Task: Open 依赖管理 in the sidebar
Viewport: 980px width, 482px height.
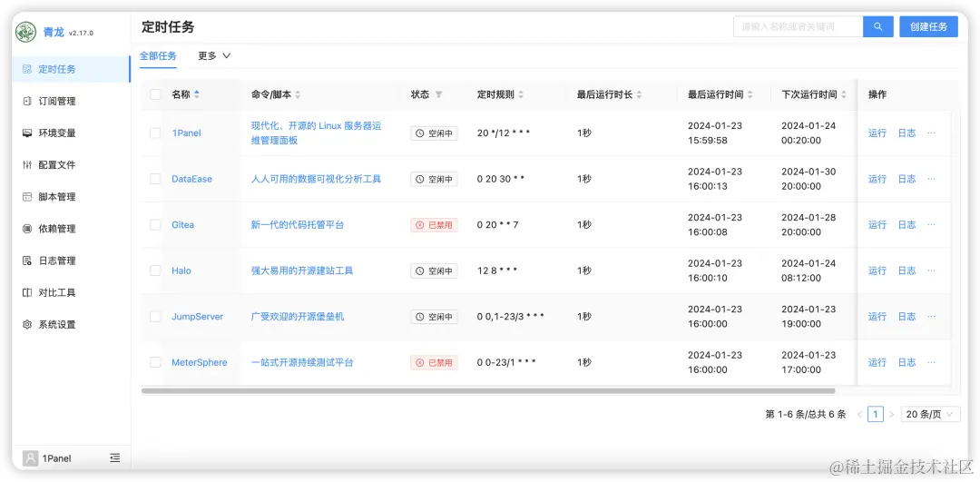Action: click(71, 229)
